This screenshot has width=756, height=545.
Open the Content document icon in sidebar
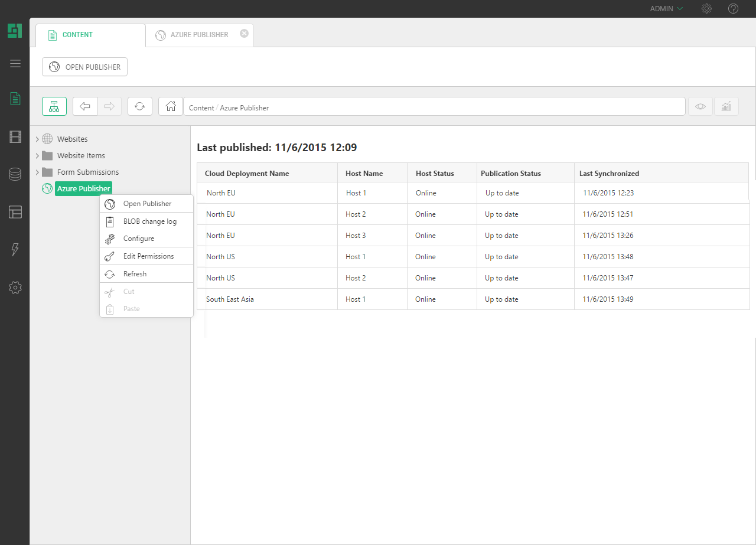(x=15, y=99)
